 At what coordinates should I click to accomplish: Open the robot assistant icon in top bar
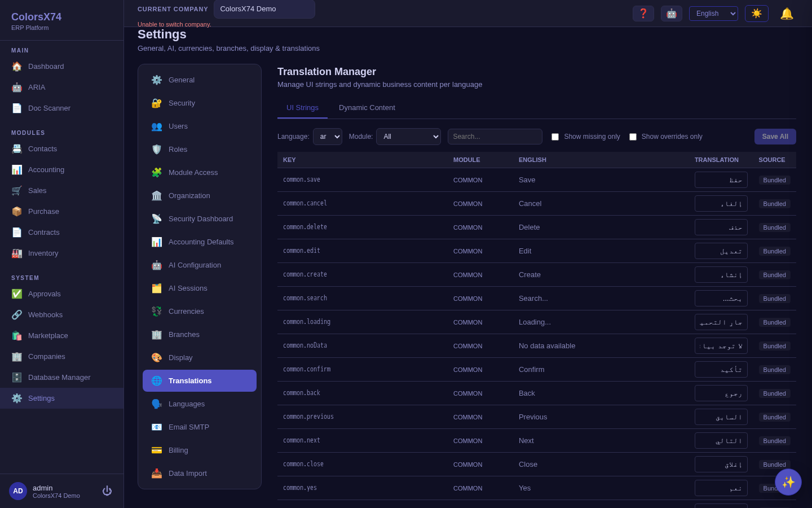[x=672, y=14]
